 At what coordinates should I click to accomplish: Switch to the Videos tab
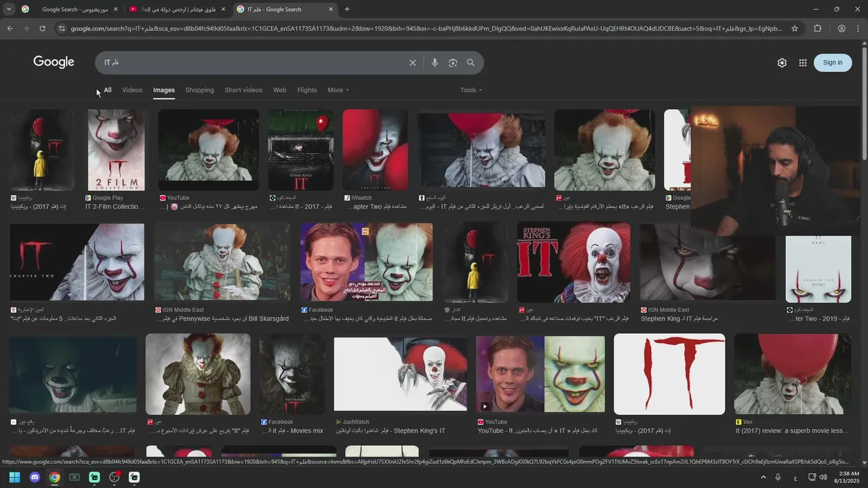point(132,90)
